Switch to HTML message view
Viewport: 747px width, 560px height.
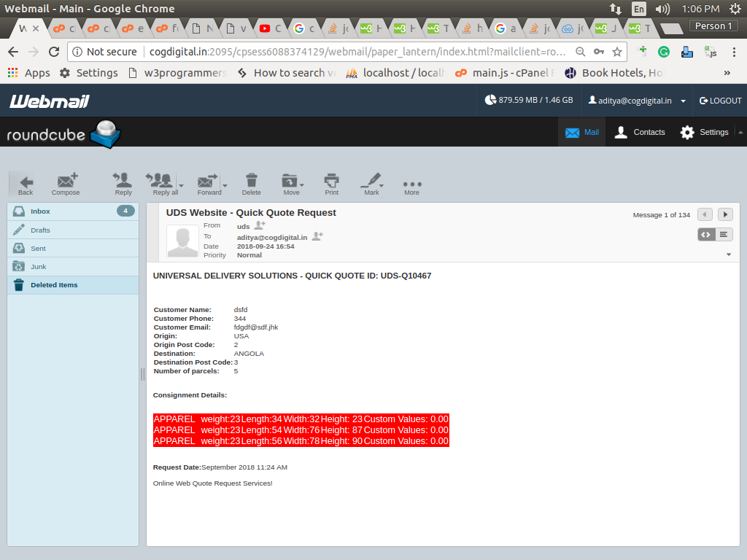coord(705,234)
